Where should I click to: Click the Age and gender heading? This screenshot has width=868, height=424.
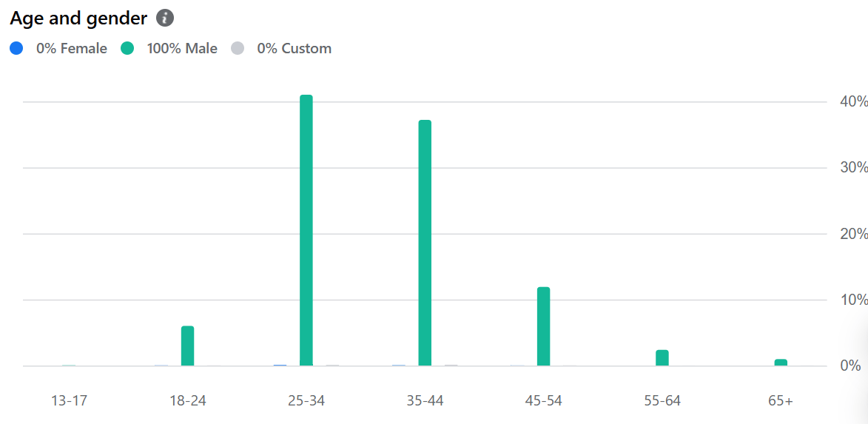click(x=78, y=18)
